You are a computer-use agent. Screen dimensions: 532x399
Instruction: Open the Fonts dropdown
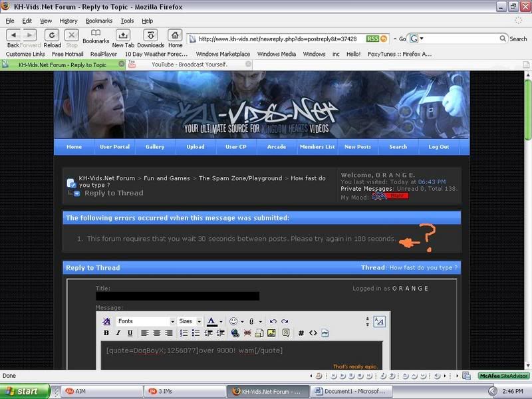[146, 321]
